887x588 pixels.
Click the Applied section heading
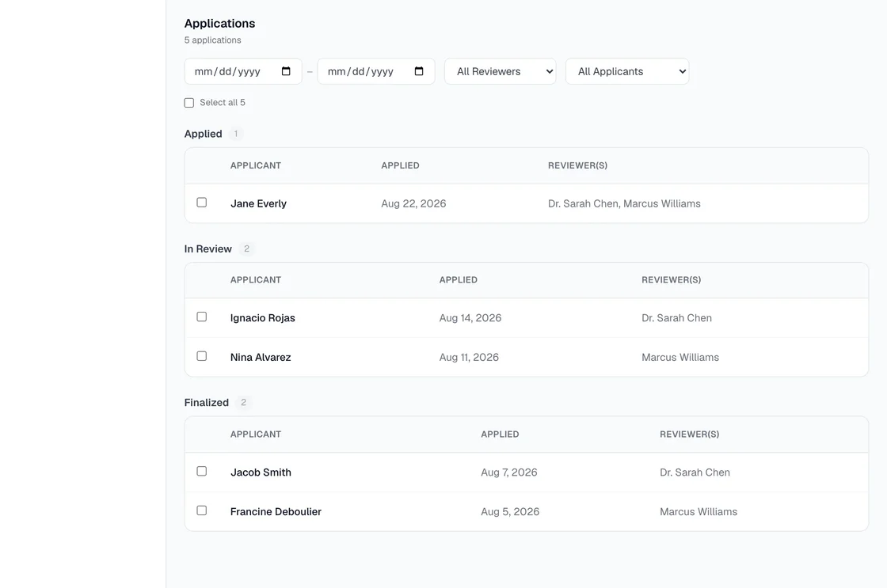[x=203, y=134]
